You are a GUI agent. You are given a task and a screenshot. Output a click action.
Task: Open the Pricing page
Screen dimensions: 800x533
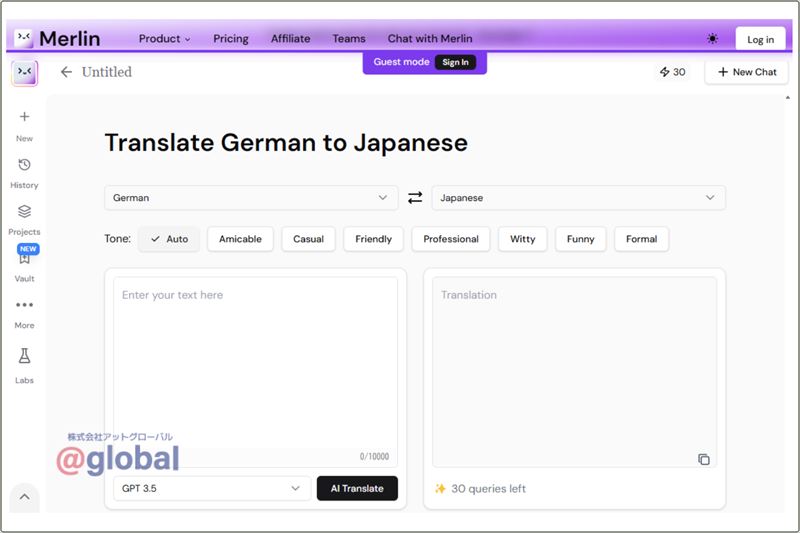pos(231,39)
